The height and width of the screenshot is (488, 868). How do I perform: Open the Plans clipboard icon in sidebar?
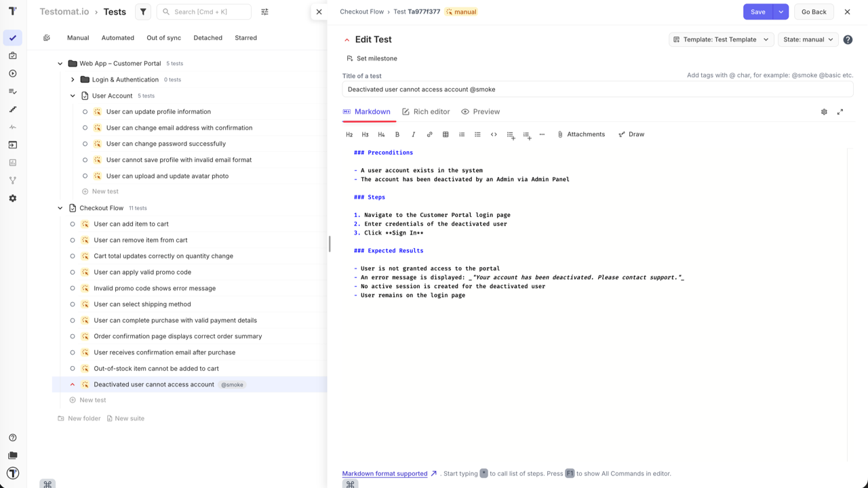coord(12,56)
